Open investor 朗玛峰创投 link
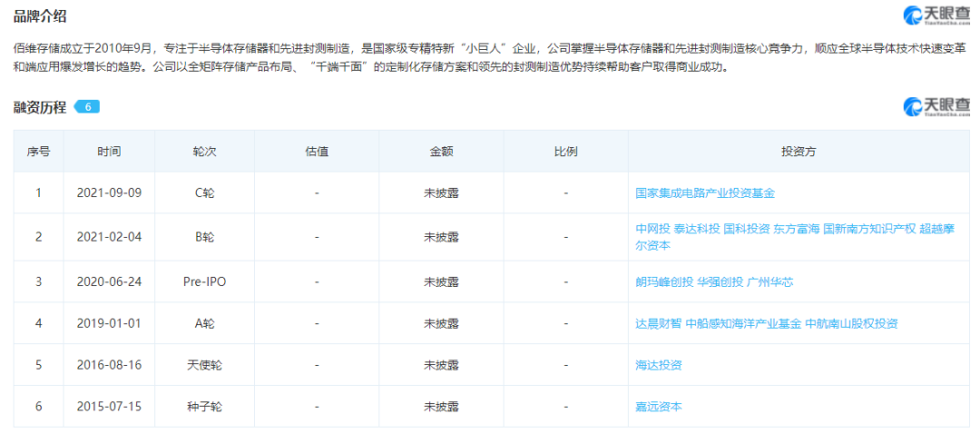Image resolution: width=980 pixels, height=434 pixels. (x=663, y=282)
